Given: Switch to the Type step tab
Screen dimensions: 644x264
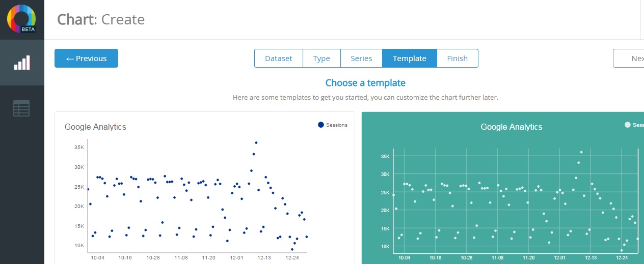Looking at the screenshot, I should tap(321, 58).
